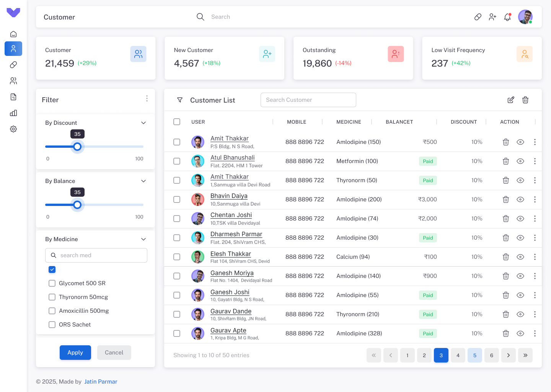This screenshot has height=392, width=551.
Task: Toggle the select-all checkbox in table header
Action: pos(177,122)
